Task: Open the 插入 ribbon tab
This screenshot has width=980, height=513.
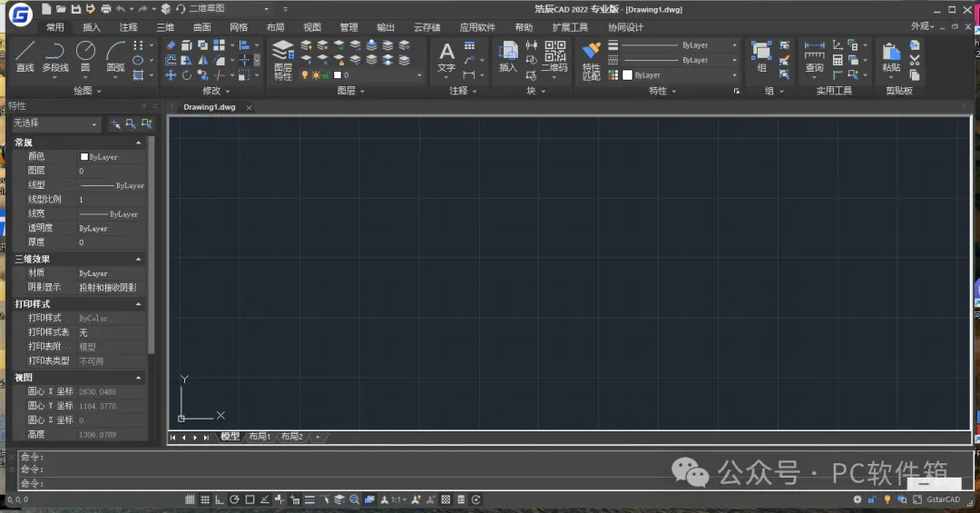Action: point(92,27)
